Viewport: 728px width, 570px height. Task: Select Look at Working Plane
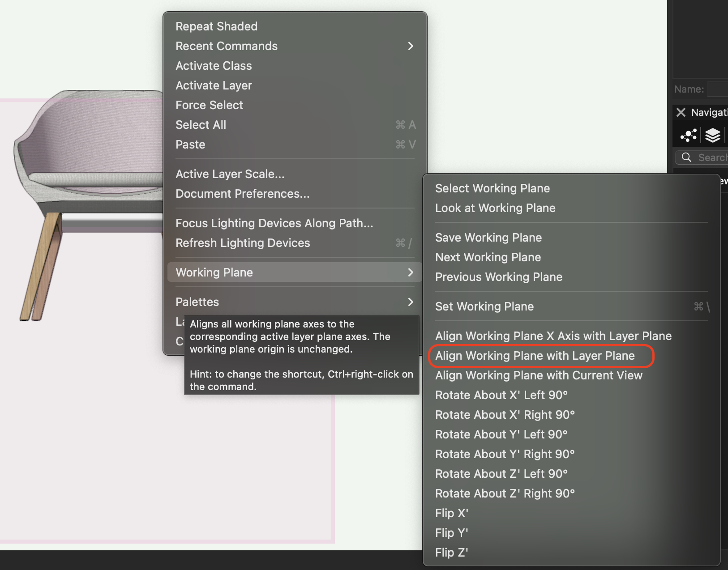[x=495, y=208]
